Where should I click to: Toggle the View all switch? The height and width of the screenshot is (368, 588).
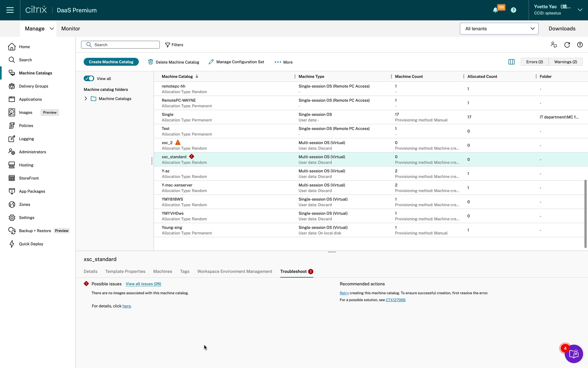point(89,78)
